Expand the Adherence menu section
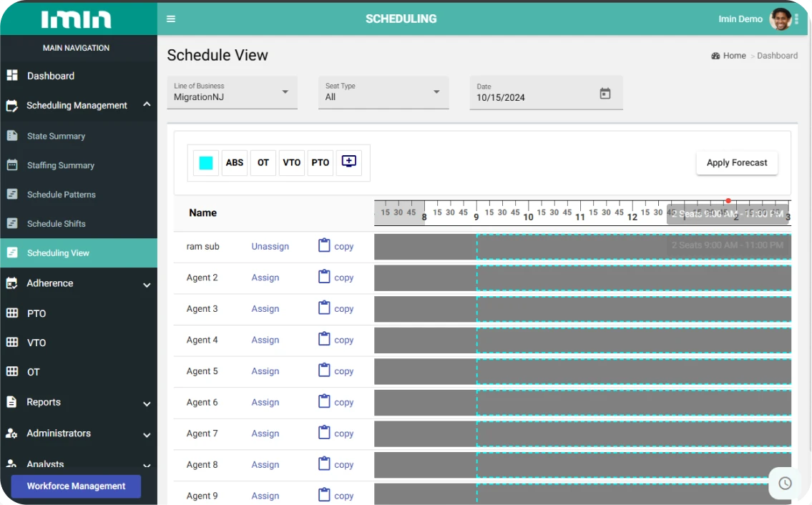Viewport: 812px width, 505px height. (79, 283)
